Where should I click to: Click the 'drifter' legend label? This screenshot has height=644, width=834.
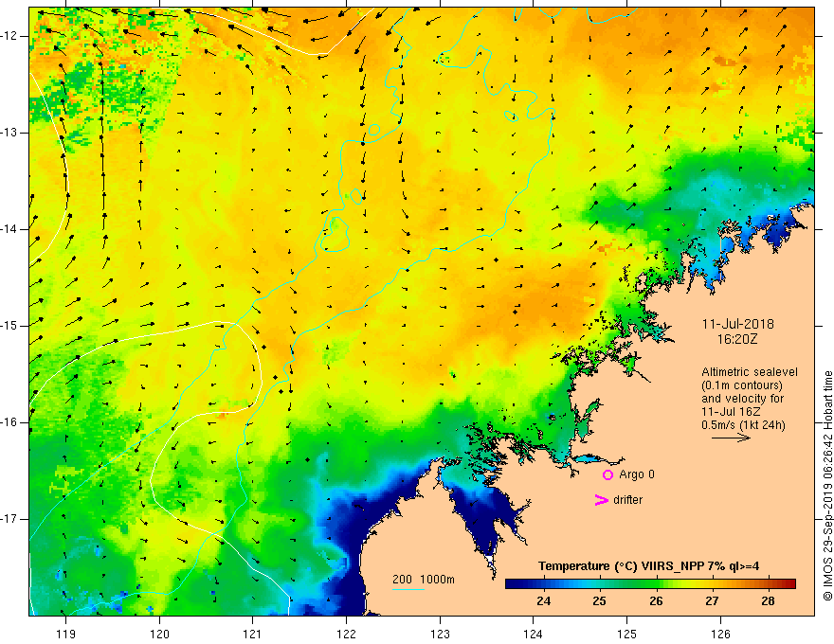tap(627, 500)
